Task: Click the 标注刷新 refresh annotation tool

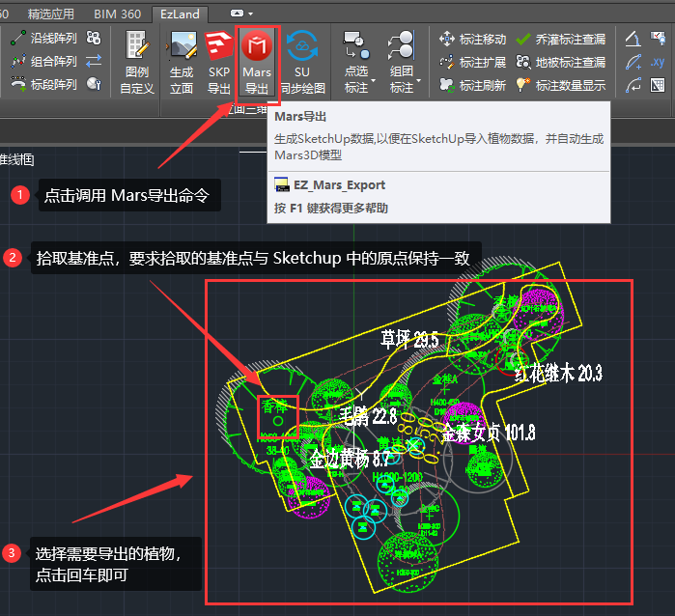Action: click(472, 85)
